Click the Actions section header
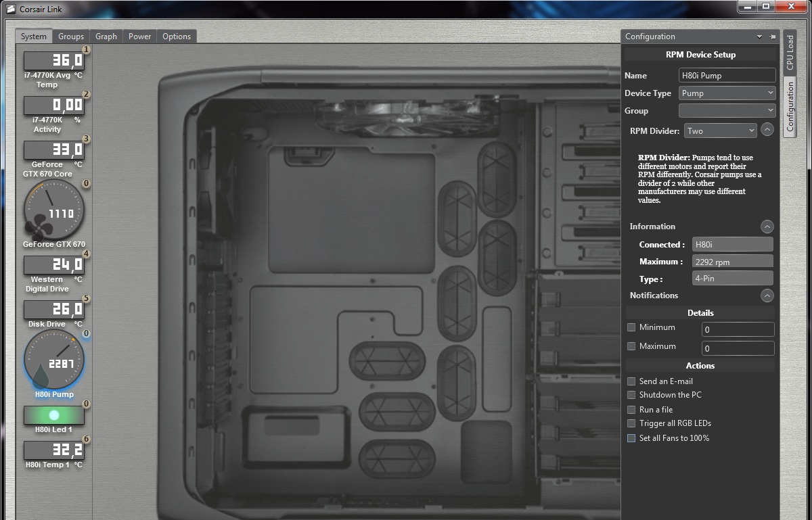The height and width of the screenshot is (520, 812). (x=700, y=366)
